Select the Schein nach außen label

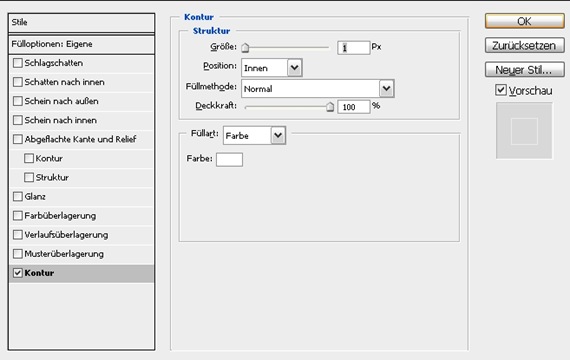(61, 101)
